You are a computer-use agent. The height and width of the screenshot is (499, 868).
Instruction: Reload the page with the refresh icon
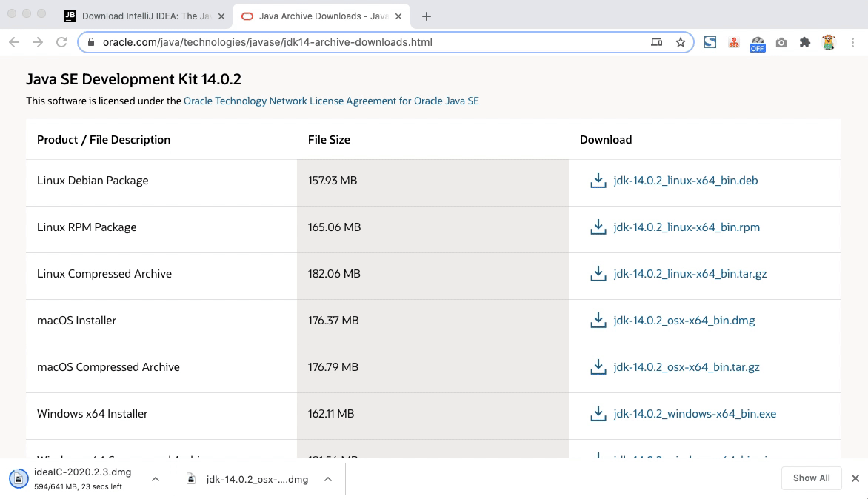coord(61,42)
